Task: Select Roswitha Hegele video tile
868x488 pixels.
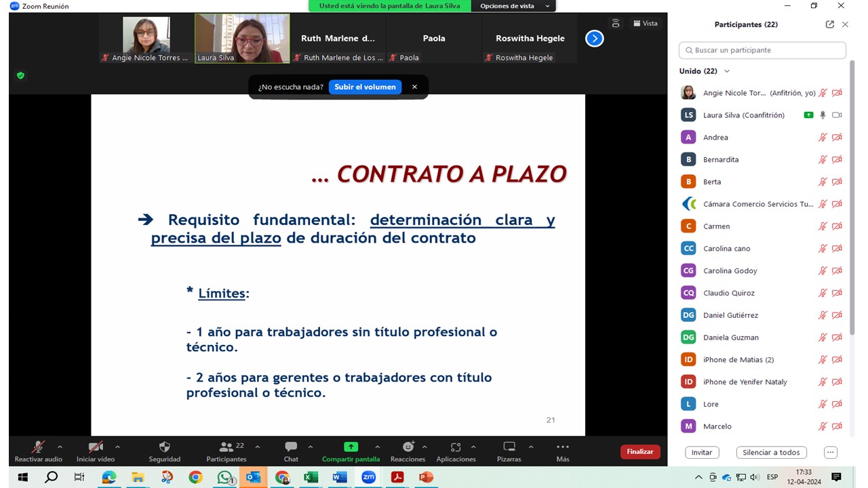Action: [530, 39]
